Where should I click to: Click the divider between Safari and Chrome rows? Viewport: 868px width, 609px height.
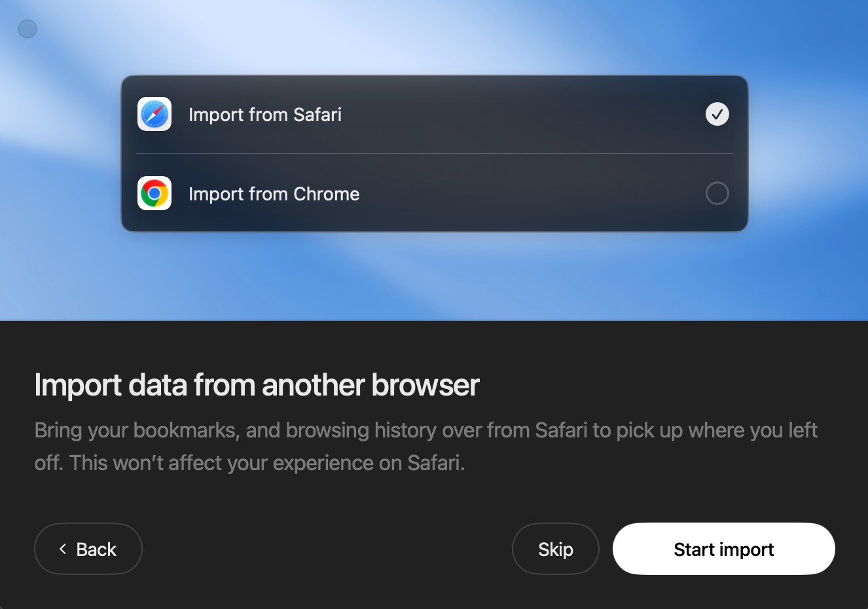pyautogui.click(x=434, y=154)
